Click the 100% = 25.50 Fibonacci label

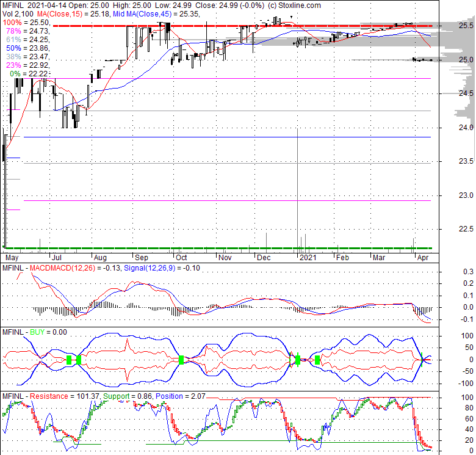[26, 23]
